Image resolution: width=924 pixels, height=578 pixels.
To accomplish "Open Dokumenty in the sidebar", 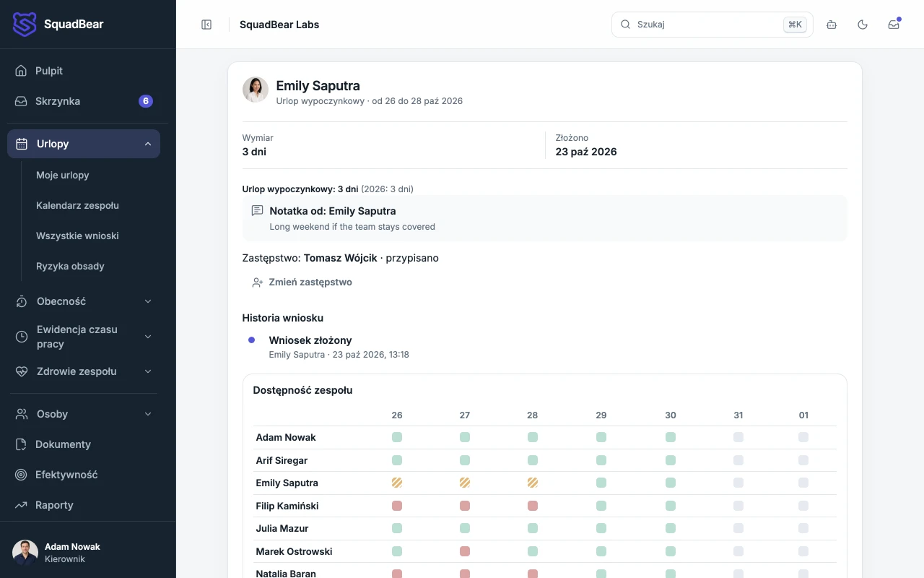I will [84, 444].
